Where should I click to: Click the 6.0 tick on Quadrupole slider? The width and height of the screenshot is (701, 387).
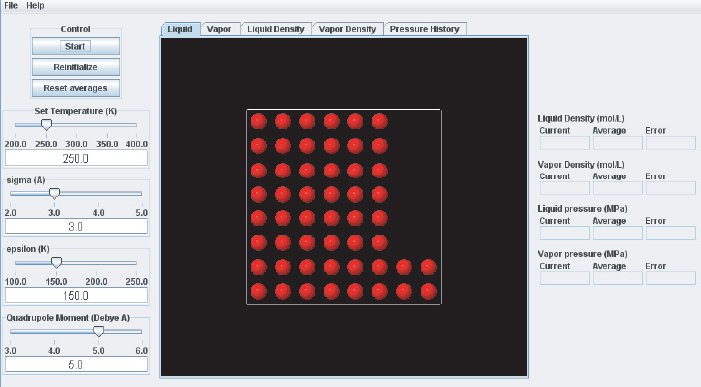click(141, 350)
